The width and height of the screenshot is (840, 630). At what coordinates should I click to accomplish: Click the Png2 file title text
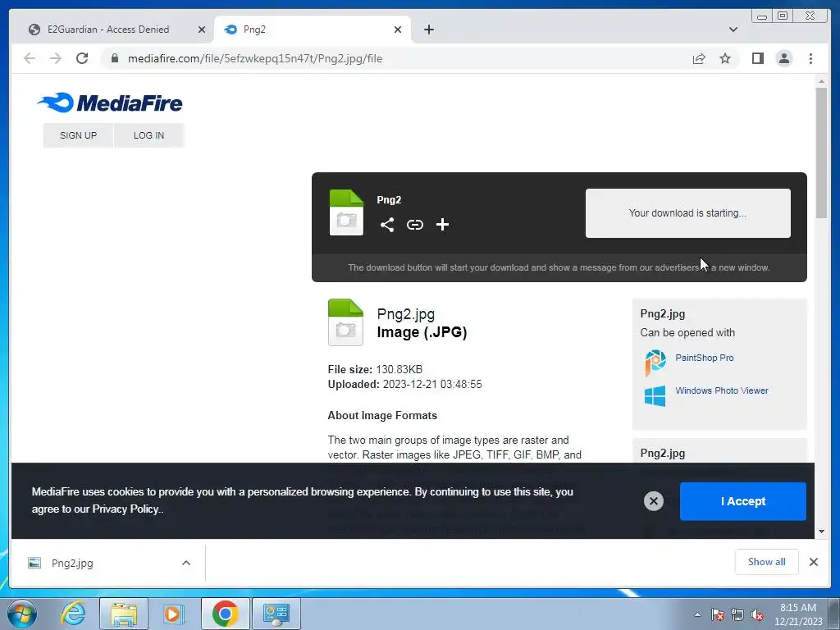point(389,200)
